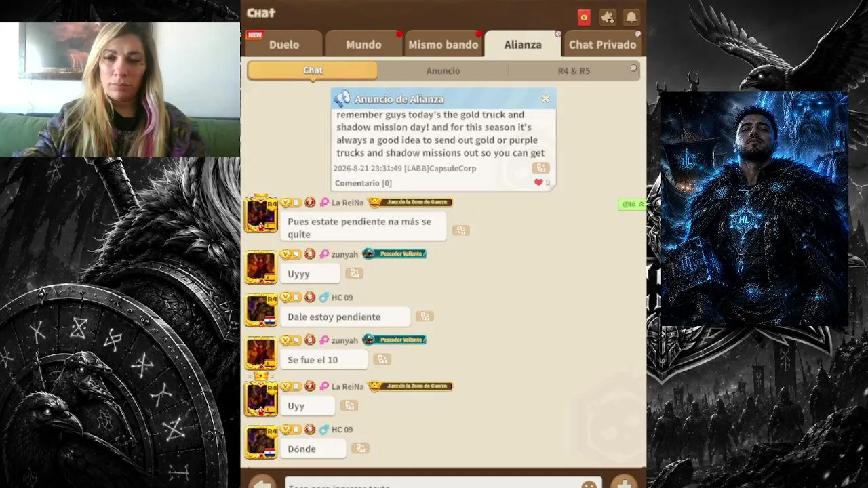Viewport: 868px width, 488px height.
Task: Translate the 'Se fue el 10' message
Action: coord(382,359)
